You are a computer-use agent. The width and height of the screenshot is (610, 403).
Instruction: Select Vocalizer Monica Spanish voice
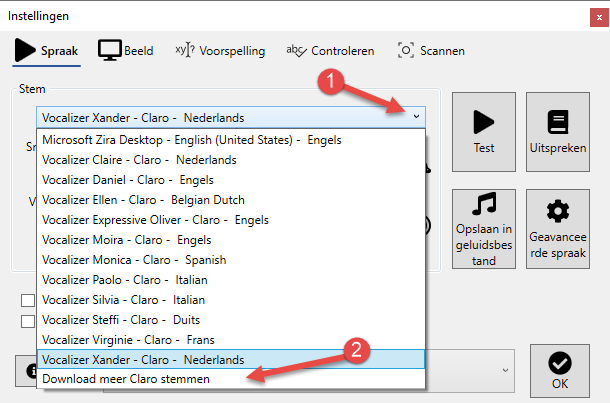pos(231,260)
